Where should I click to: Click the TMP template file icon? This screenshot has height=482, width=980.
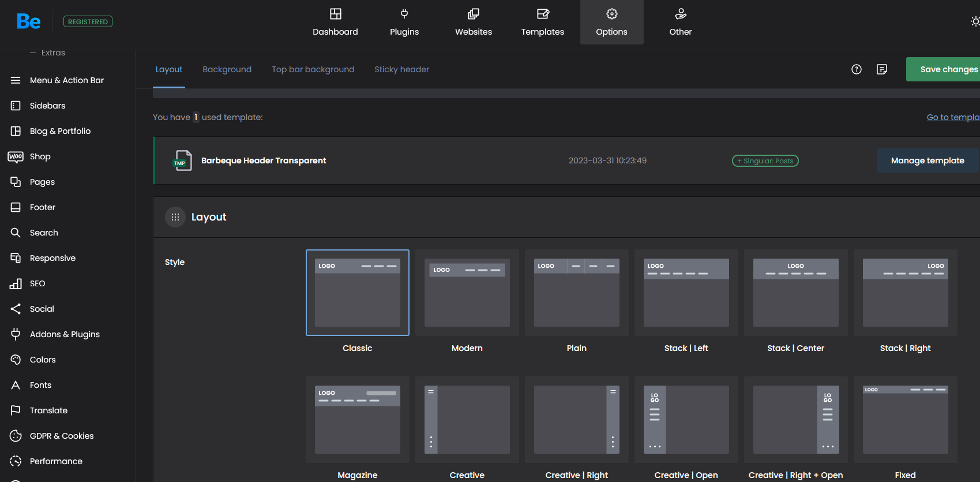183,160
